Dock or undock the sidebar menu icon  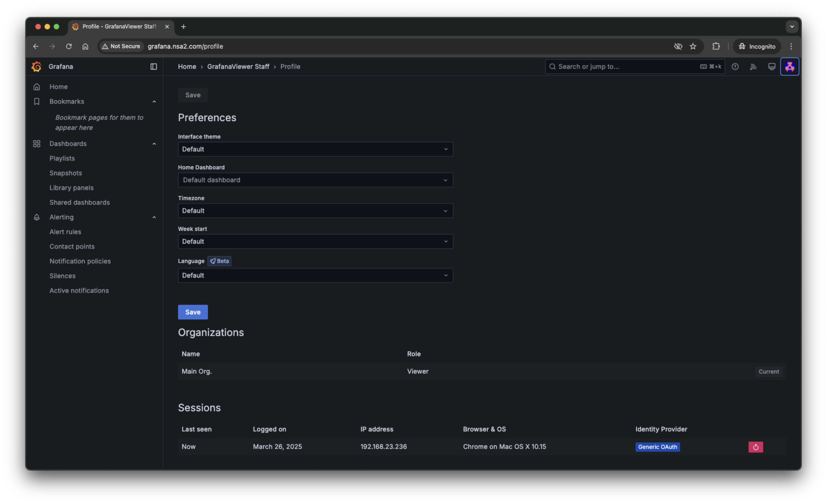click(154, 67)
